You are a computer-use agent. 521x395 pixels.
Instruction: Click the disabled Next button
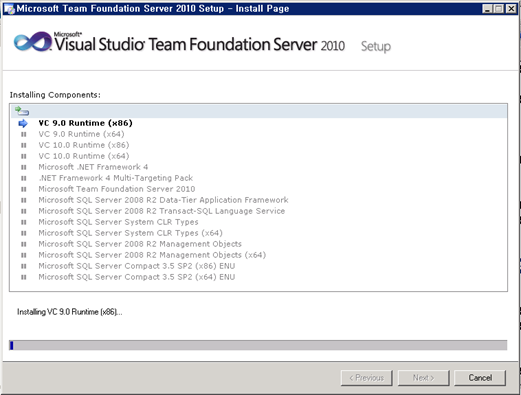tap(423, 378)
